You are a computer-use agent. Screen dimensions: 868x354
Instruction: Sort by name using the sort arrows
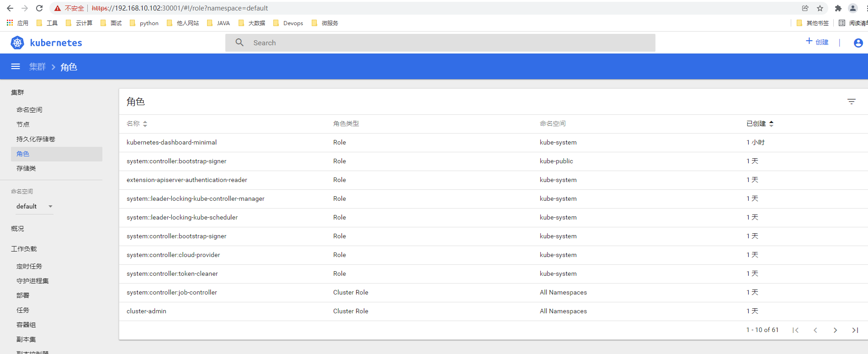point(145,123)
